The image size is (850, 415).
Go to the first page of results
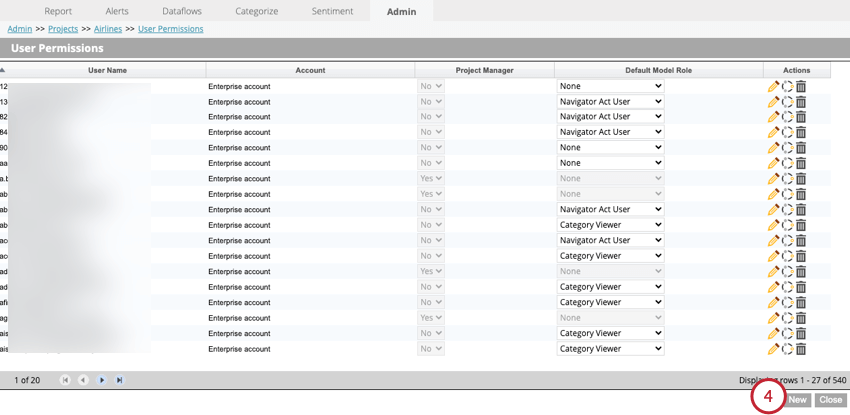(65, 380)
